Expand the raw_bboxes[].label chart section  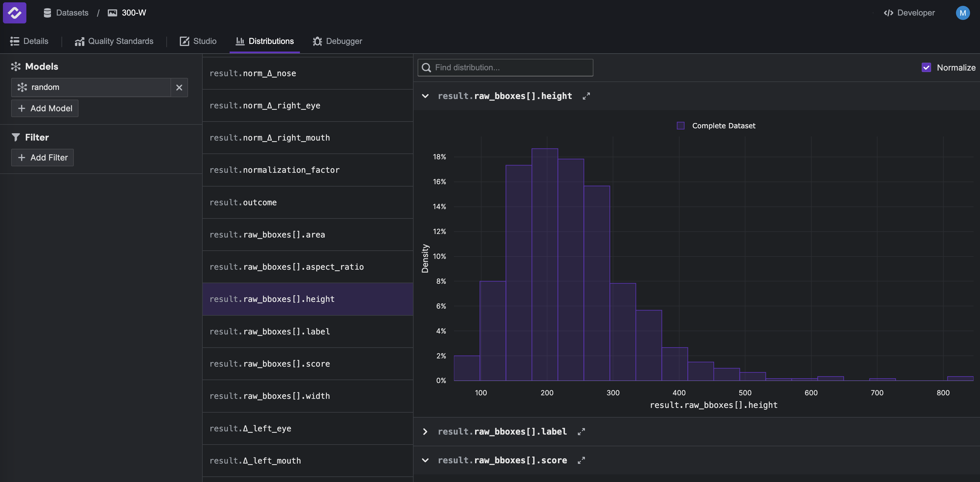point(425,432)
